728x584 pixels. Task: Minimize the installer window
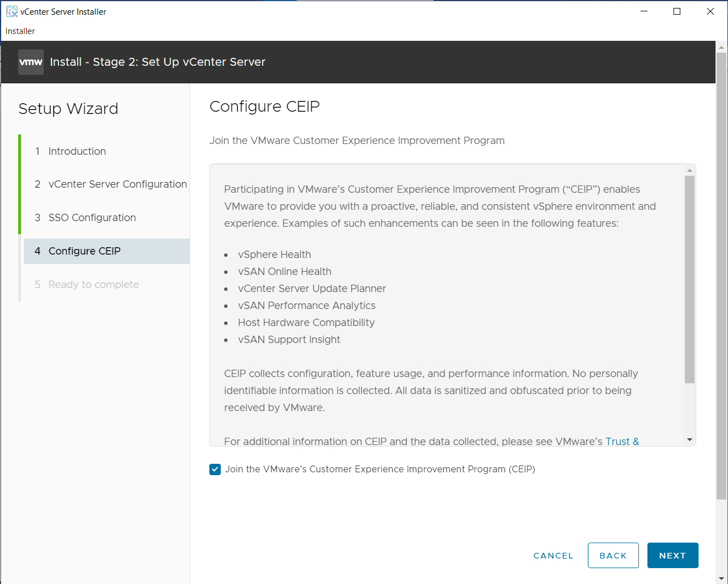(643, 11)
